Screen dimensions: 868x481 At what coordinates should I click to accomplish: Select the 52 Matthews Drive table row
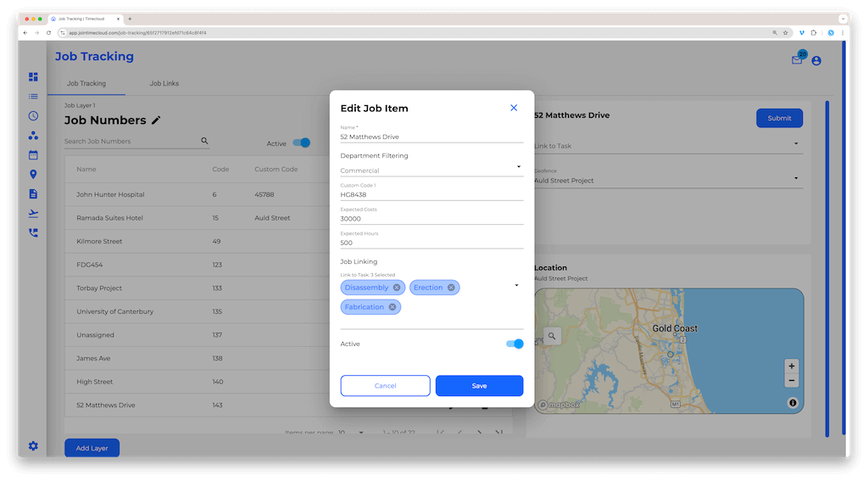(x=198, y=405)
